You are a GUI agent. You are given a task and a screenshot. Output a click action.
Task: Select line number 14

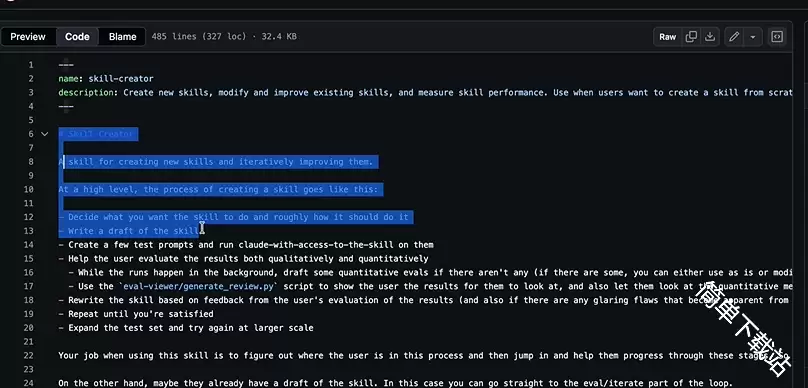click(x=28, y=245)
